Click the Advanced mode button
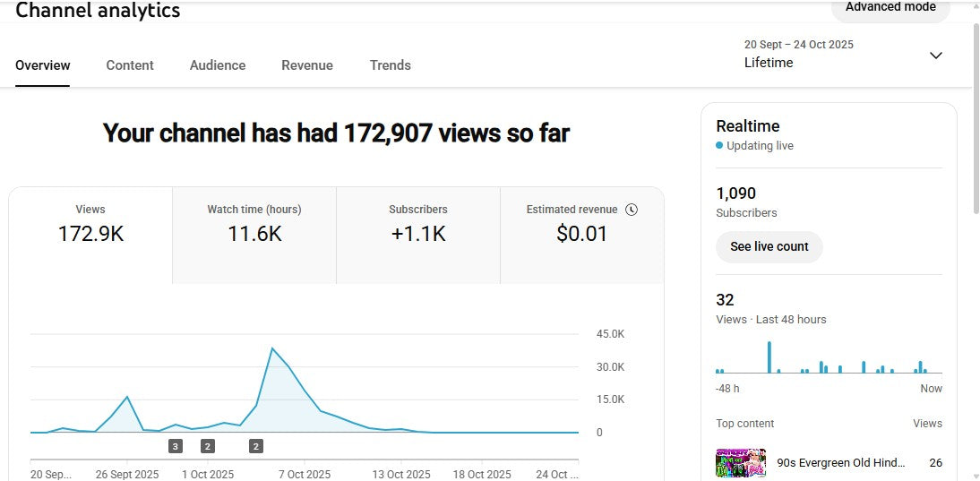 click(890, 8)
